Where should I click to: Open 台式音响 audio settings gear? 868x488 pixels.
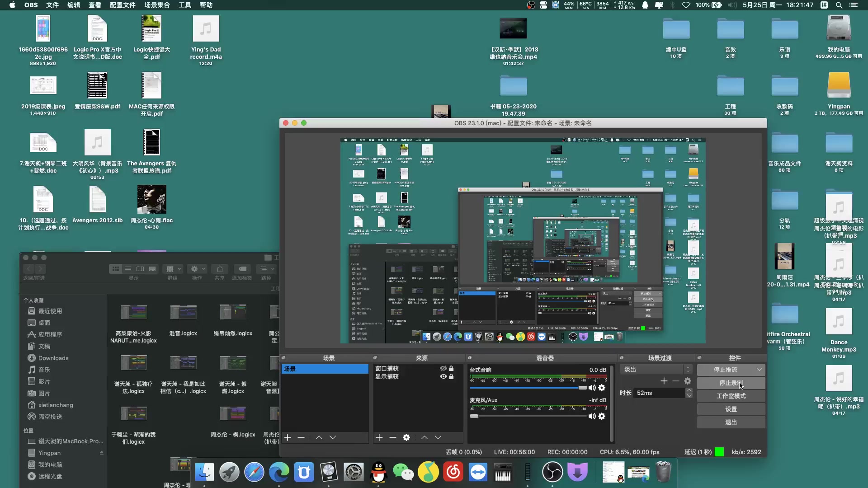(602, 388)
